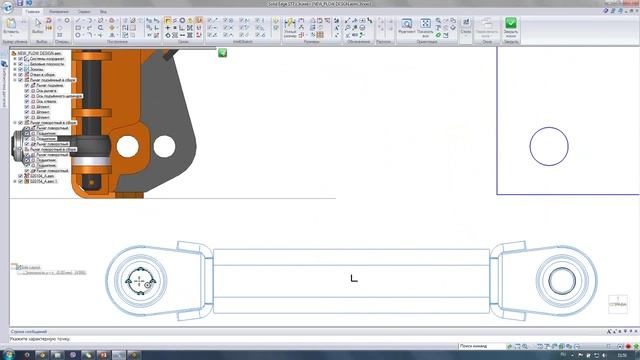640x360 pixels.
Task: Open the second ribbon tab next to Главная
Action: point(59,11)
